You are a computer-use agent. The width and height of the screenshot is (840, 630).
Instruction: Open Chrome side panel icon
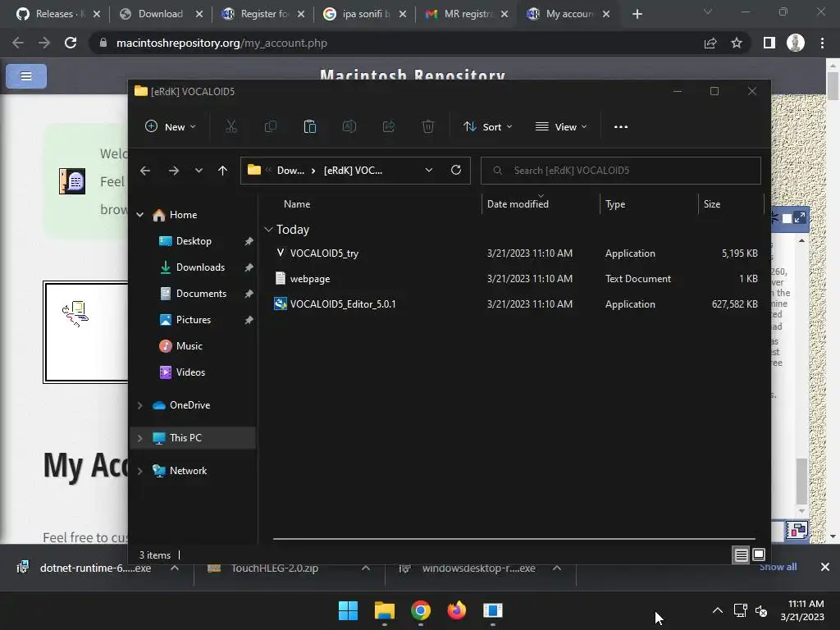(x=769, y=43)
